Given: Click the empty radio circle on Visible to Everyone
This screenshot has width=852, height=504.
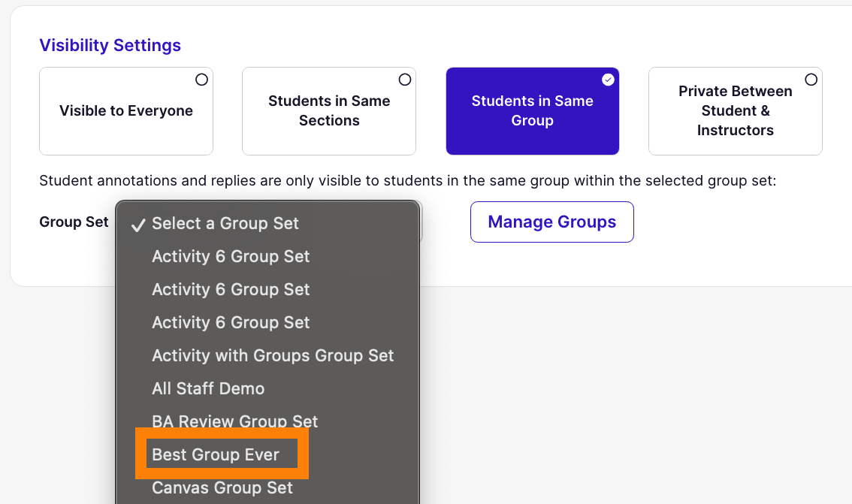Looking at the screenshot, I should tap(201, 79).
